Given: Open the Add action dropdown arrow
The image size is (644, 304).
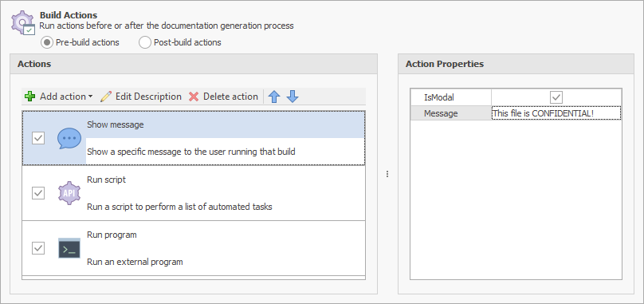Looking at the screenshot, I should 90,97.
